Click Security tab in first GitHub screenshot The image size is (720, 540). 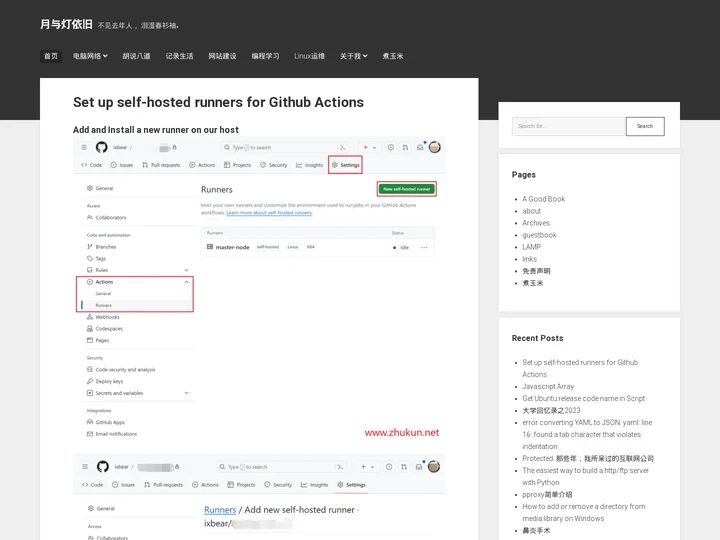273,165
